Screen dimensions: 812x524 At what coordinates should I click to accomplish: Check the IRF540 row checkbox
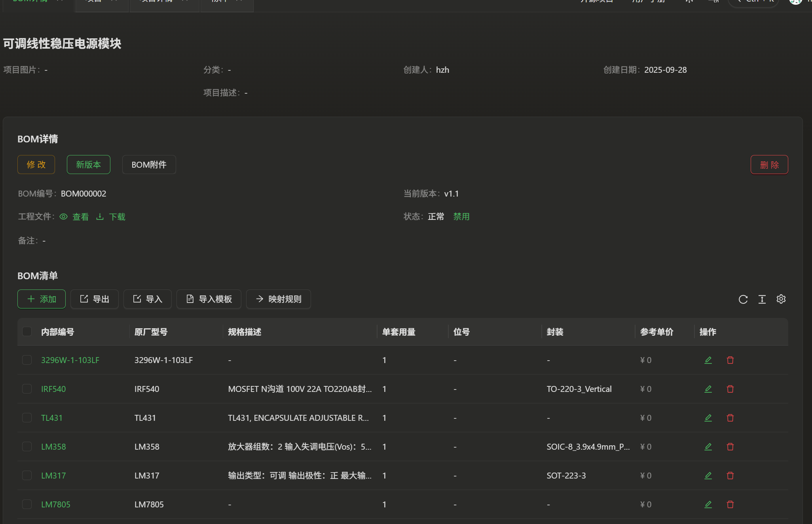coord(27,389)
